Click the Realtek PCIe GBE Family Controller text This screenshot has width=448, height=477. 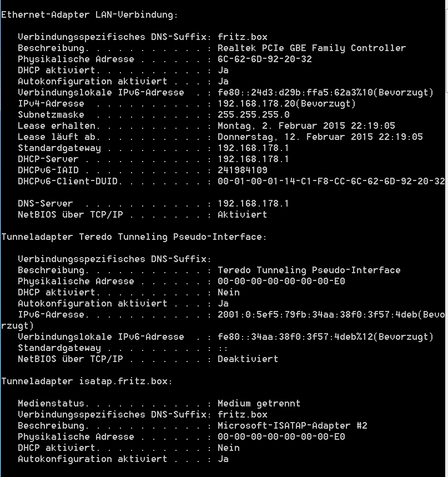point(312,48)
